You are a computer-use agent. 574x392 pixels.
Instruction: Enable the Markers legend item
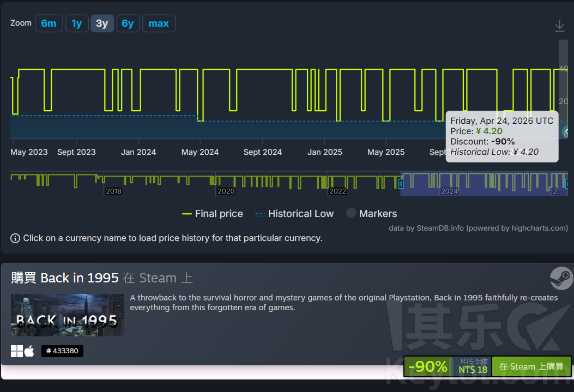click(x=372, y=214)
